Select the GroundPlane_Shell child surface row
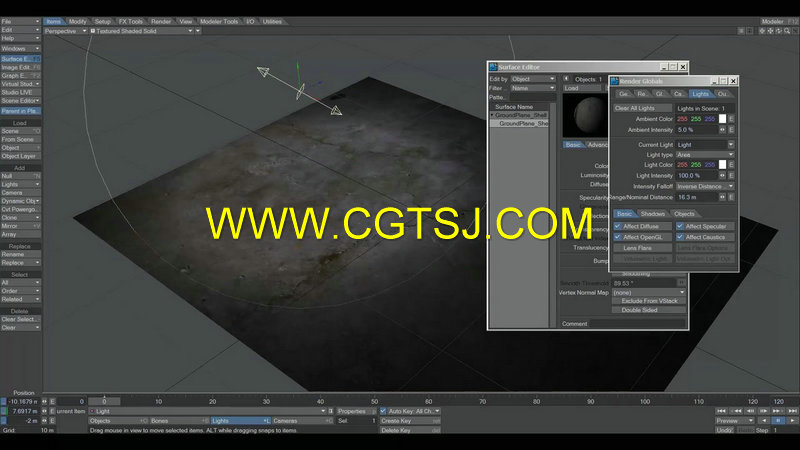This screenshot has height=450, width=800. (x=520, y=123)
